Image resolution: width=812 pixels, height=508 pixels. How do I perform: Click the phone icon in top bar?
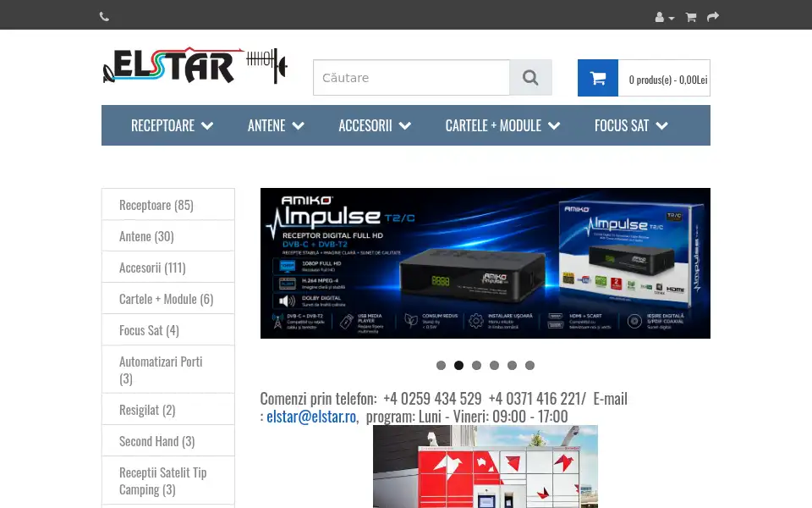point(104,17)
